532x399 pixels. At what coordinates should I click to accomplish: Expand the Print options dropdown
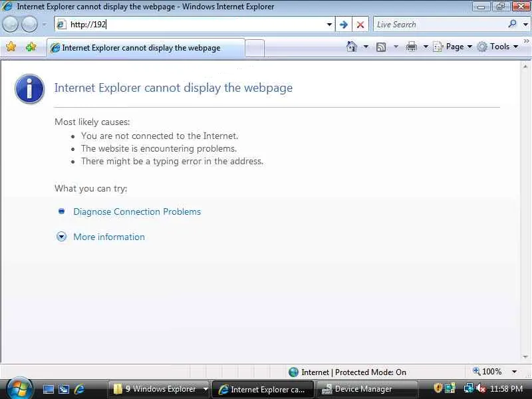point(426,47)
